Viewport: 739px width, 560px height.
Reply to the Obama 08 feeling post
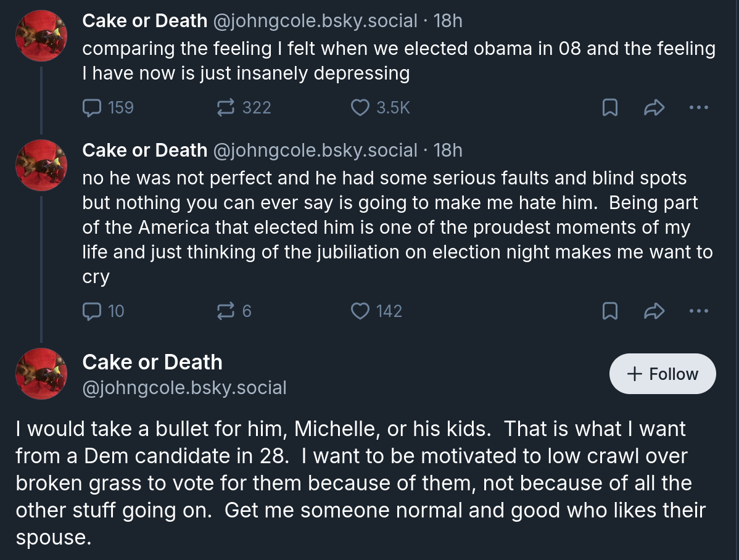(x=92, y=108)
